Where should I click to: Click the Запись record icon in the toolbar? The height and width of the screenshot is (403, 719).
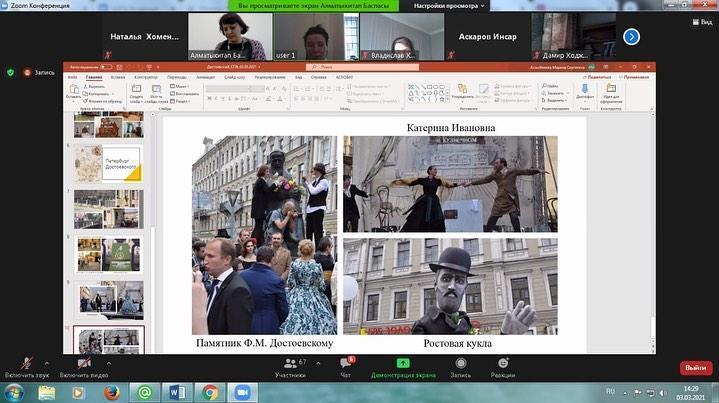click(460, 366)
